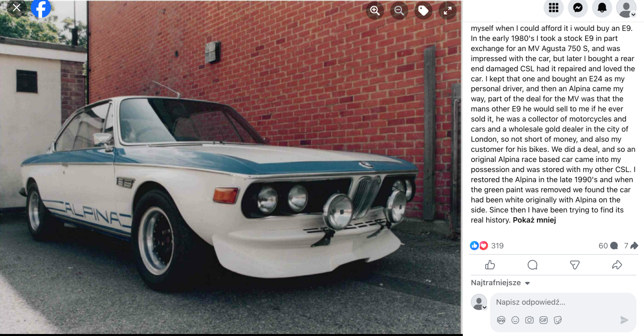This screenshot has width=644, height=336.
Task: Expand Najtrafniejsze comment sorting dropdown
Action: tap(500, 283)
